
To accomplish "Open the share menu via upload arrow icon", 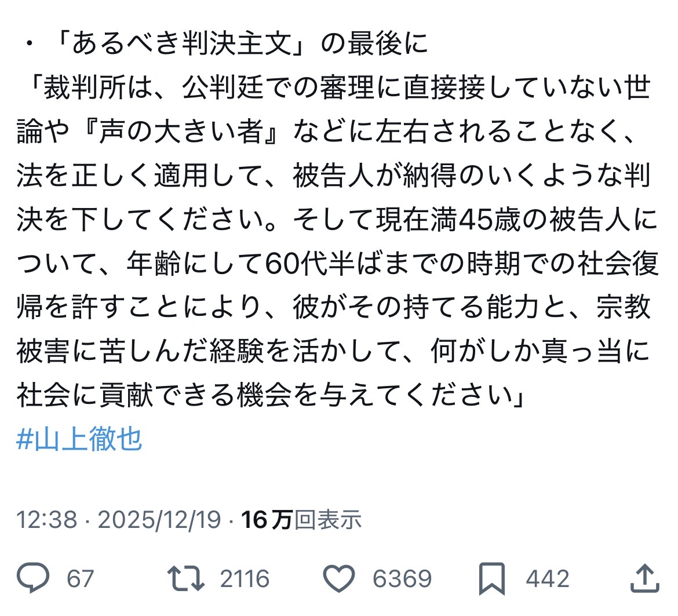I will point(644,578).
